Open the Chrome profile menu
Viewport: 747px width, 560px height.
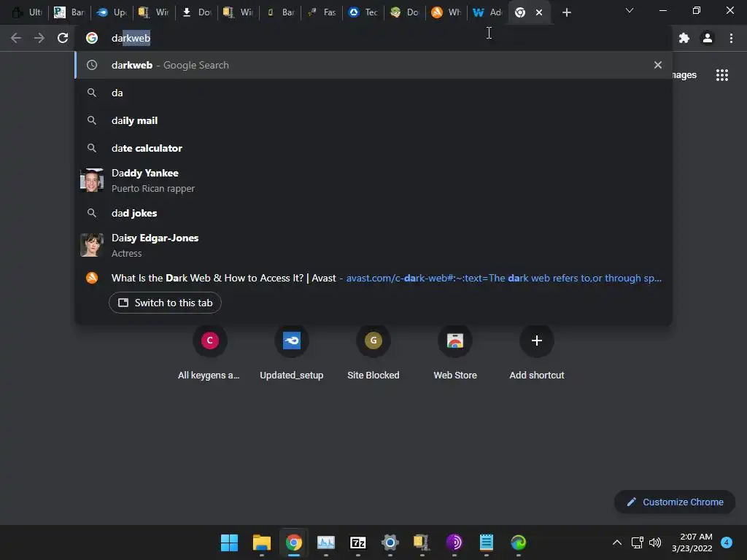708,38
